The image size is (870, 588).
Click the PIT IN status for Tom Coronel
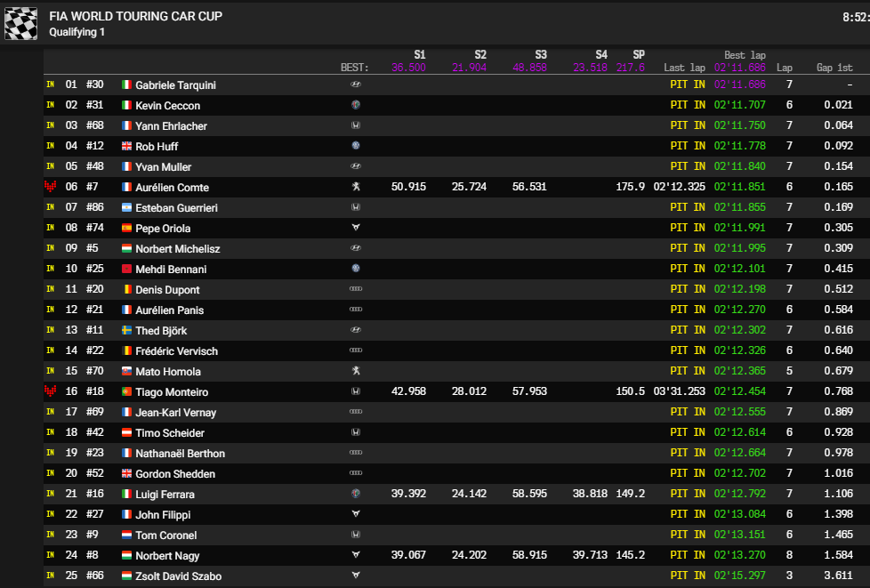tap(688, 535)
